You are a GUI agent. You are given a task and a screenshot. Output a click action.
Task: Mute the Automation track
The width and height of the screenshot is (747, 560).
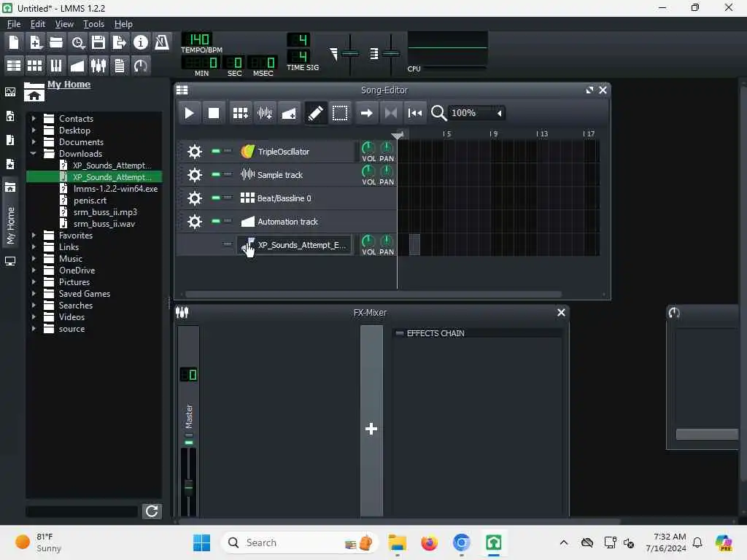tap(216, 221)
